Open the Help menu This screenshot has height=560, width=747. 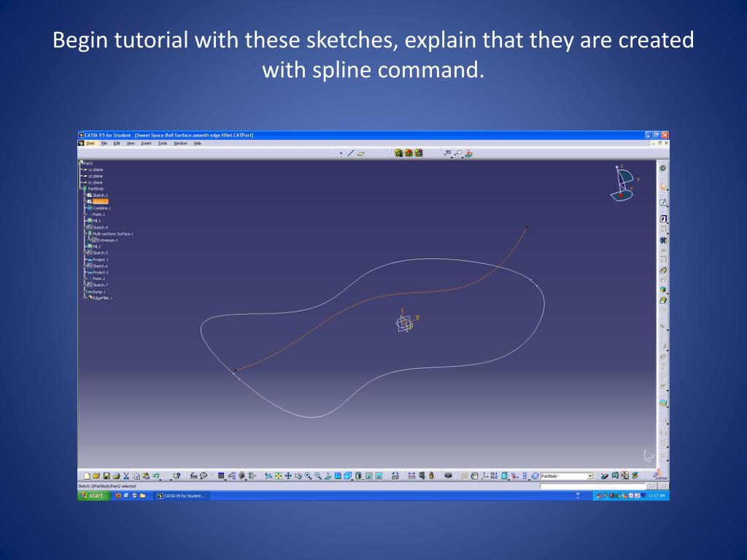coord(197,143)
